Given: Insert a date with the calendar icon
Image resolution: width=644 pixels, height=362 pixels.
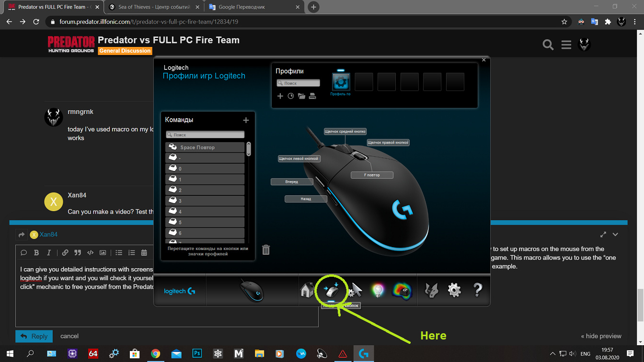Looking at the screenshot, I should point(144,253).
